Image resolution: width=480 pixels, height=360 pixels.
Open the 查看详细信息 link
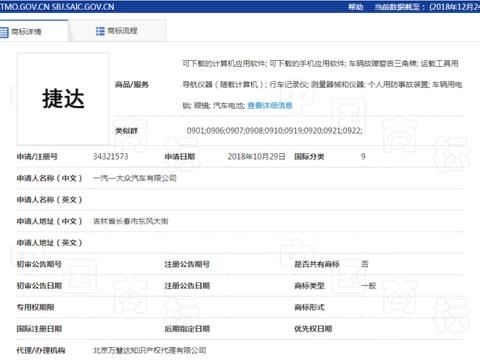point(270,106)
